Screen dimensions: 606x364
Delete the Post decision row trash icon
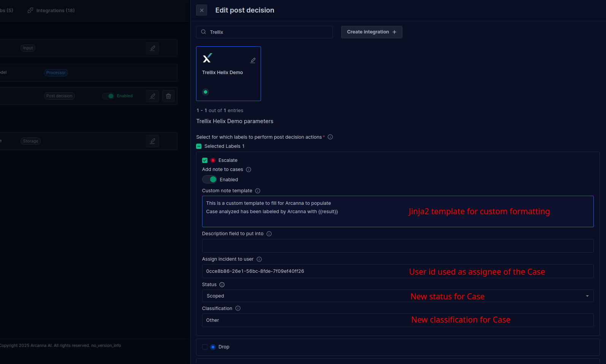pos(168,96)
